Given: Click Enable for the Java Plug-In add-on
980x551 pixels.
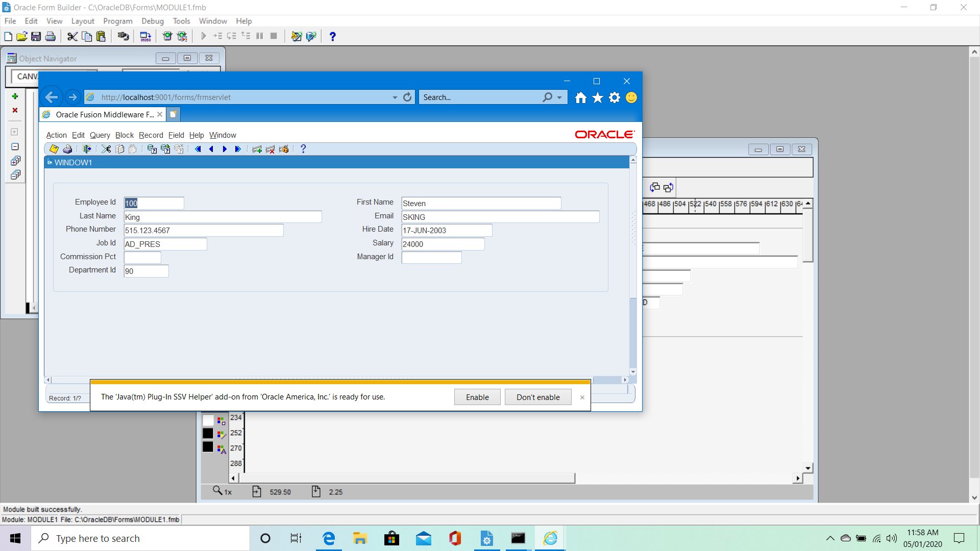Looking at the screenshot, I should pos(477,397).
